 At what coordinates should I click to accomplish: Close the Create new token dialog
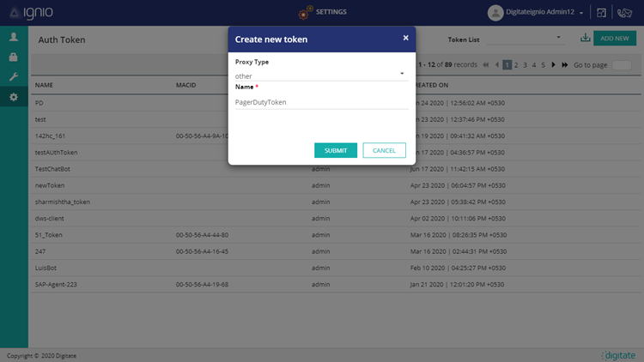point(405,38)
